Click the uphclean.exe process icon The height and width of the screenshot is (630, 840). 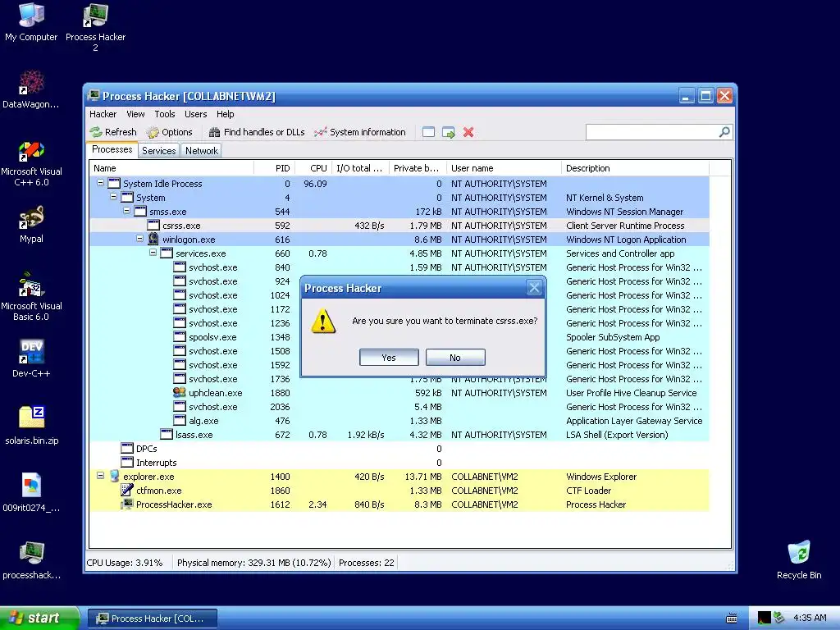[180, 392]
